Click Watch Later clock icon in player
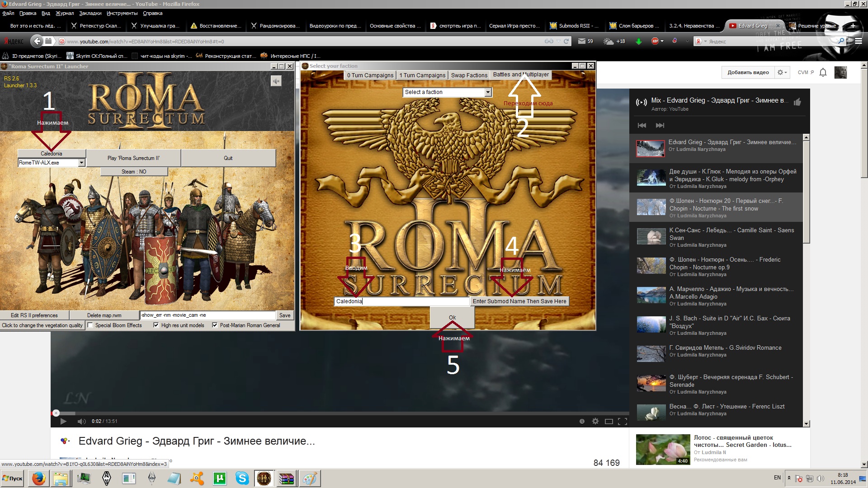The height and width of the screenshot is (488, 868). point(582,421)
